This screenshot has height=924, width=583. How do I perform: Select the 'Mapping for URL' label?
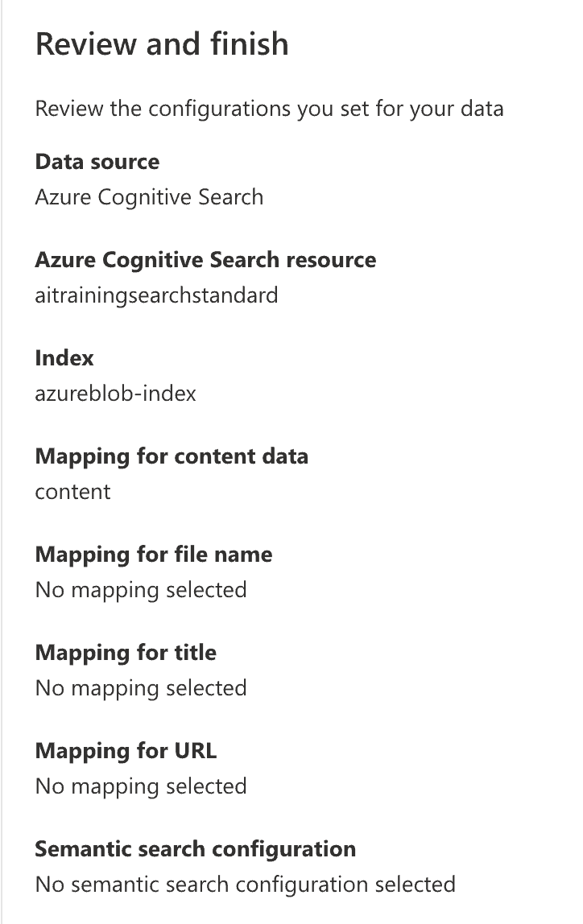click(x=126, y=751)
